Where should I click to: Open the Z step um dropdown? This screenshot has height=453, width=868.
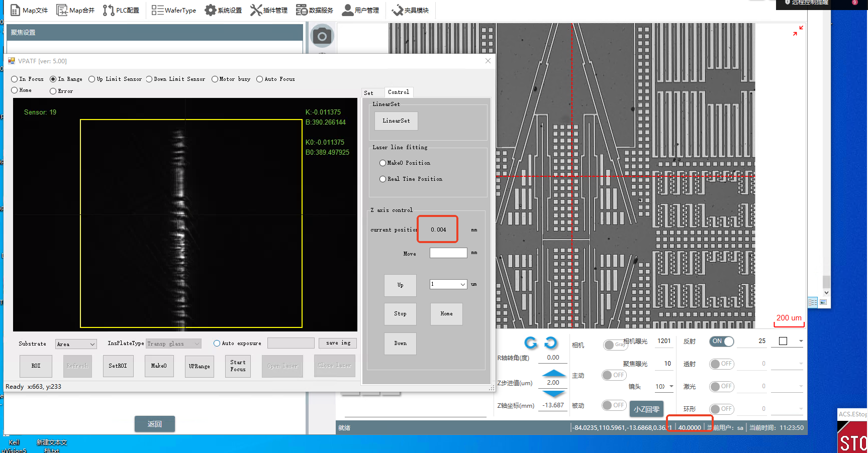click(448, 284)
